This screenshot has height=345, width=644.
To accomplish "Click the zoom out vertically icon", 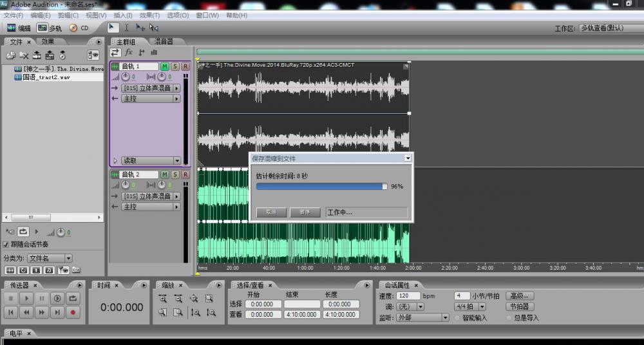I will [x=211, y=313].
